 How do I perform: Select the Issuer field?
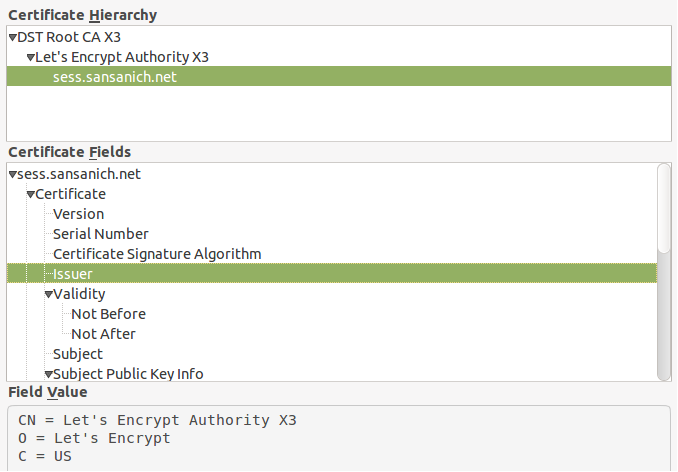pyautogui.click(x=73, y=274)
